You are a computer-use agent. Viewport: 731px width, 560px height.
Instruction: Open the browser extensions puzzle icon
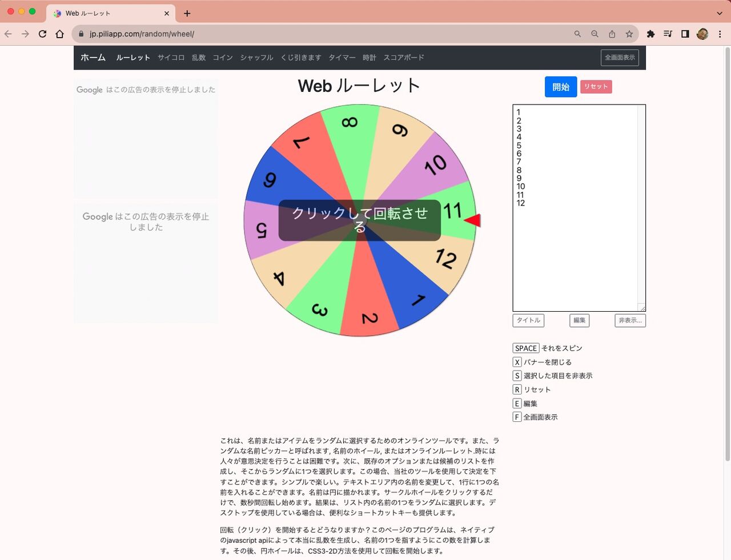tap(650, 34)
